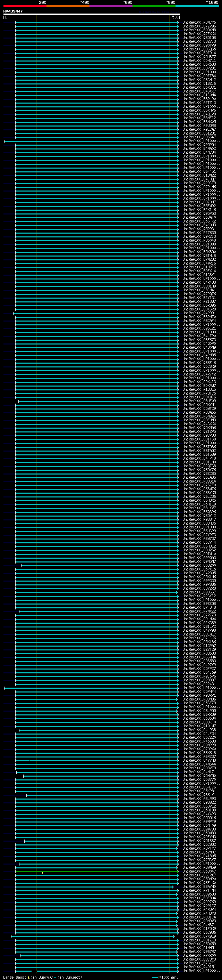Select the UniRef100_Q08200 label
Viewport: 222px width, 980px height.
click(x=199, y=566)
